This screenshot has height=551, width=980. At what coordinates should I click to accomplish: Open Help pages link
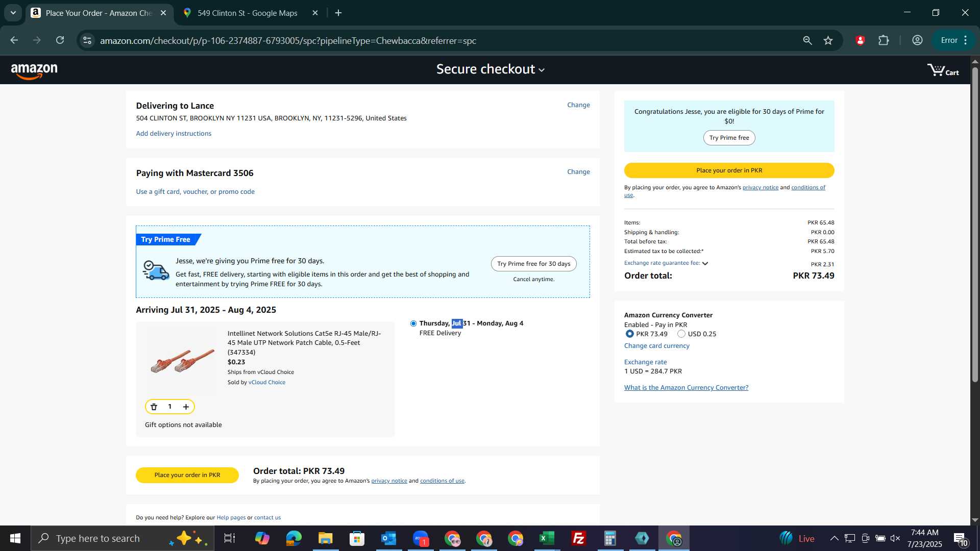(231, 518)
